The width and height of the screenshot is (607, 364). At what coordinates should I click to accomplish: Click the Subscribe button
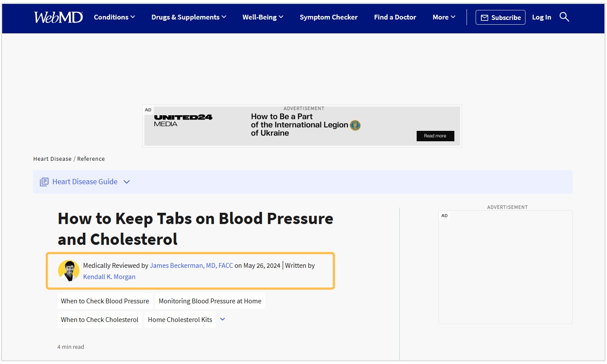pyautogui.click(x=500, y=17)
